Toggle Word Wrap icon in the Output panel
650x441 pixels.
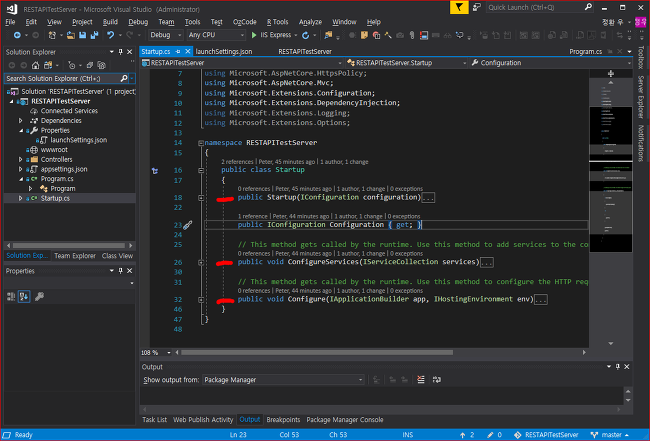(437, 379)
